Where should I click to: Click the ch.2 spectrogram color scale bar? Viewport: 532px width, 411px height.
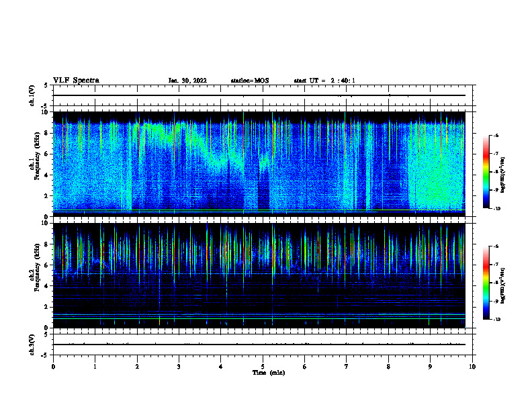[x=486, y=283]
